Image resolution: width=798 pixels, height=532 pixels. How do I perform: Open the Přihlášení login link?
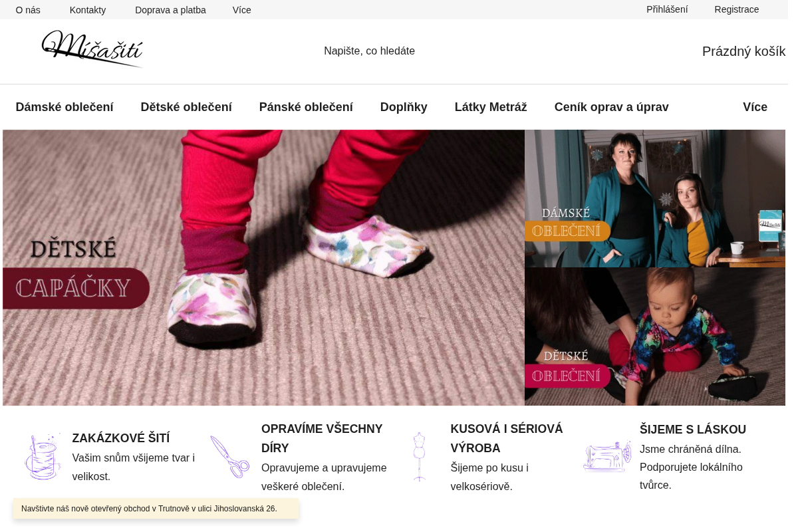pyautogui.click(x=667, y=9)
